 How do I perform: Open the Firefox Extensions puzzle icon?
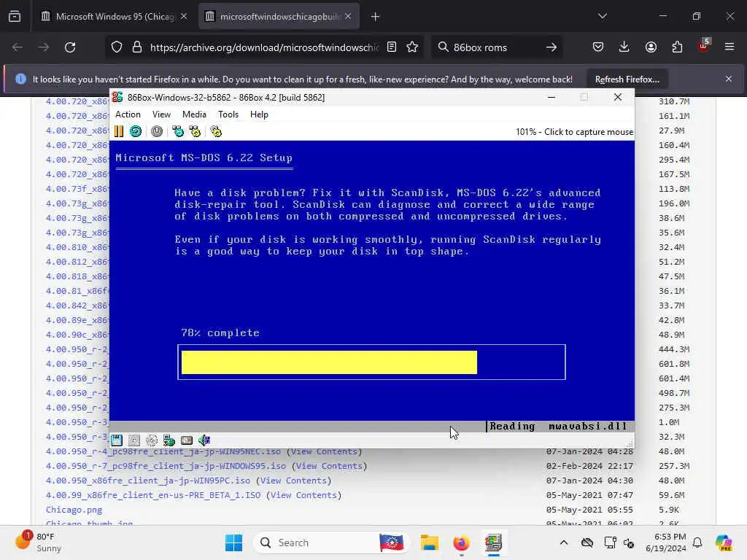coord(677,47)
